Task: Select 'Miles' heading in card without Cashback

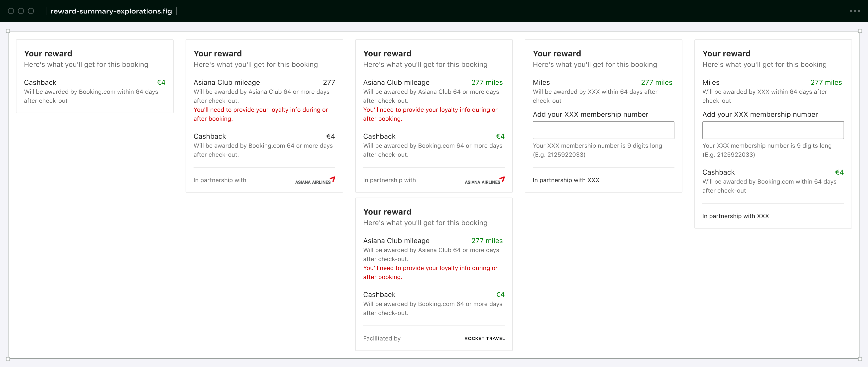Action: tap(541, 82)
